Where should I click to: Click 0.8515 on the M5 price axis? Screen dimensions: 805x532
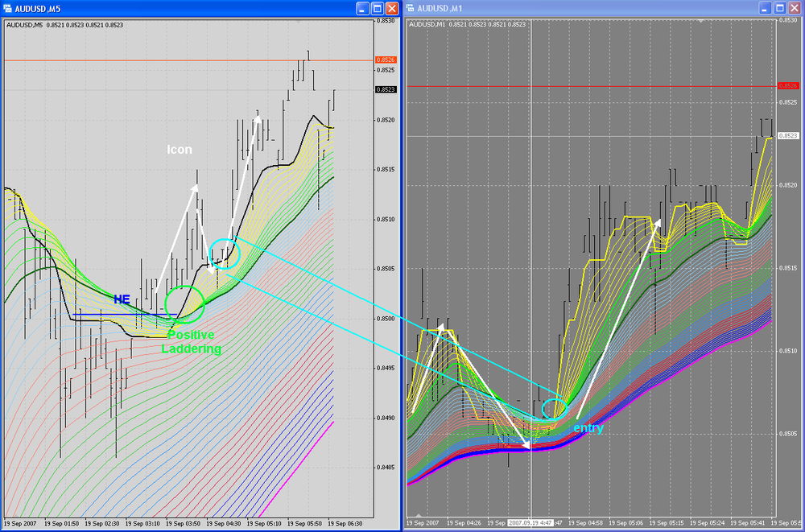[x=386, y=170]
